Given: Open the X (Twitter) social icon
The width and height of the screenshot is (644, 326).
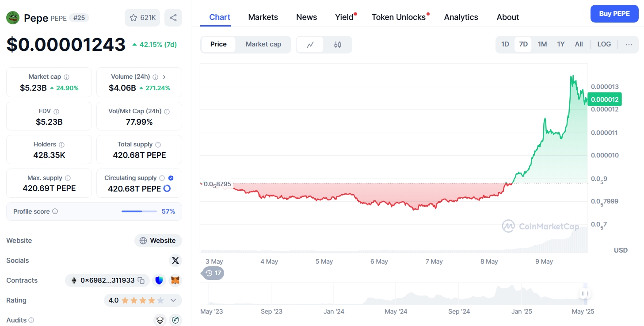Looking at the screenshot, I should [175, 261].
